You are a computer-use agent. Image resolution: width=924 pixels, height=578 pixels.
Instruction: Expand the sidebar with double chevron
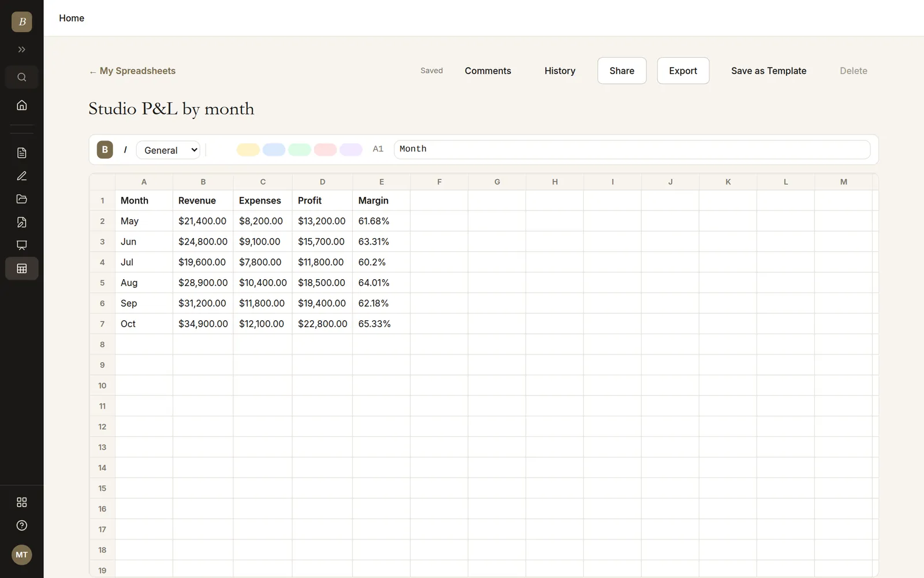(x=21, y=50)
